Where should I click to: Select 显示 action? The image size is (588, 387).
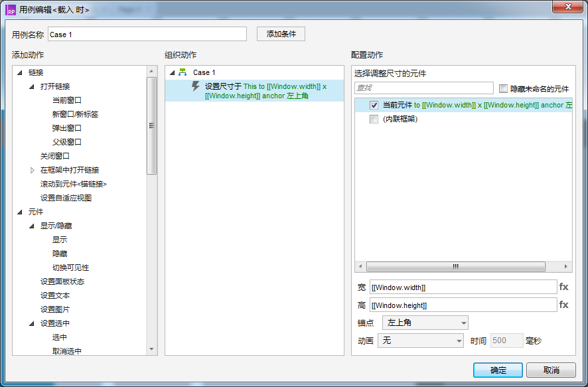pyautogui.click(x=60, y=240)
